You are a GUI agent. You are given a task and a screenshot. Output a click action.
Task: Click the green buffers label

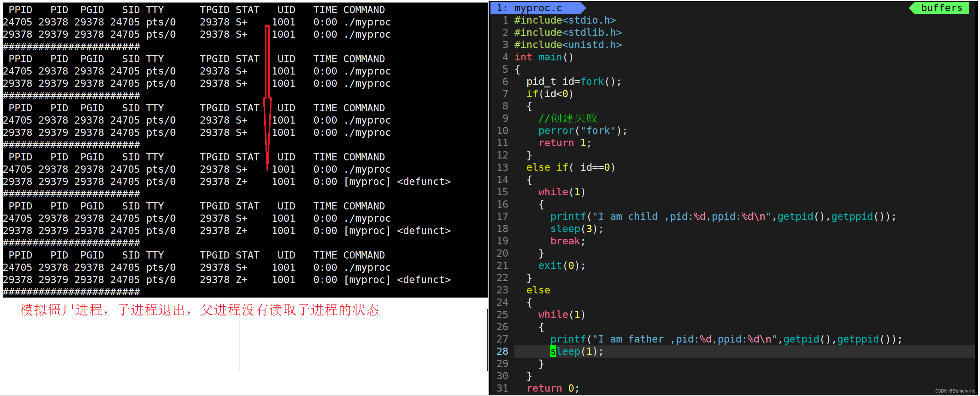point(941,8)
